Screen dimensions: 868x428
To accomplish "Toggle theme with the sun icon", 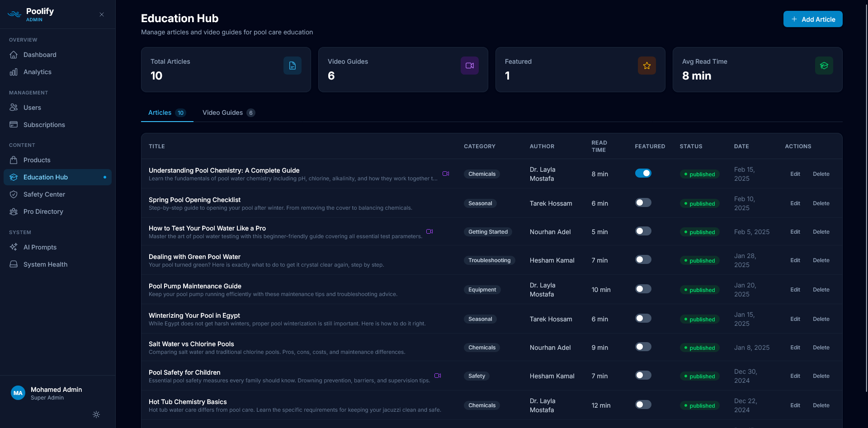I will [96, 414].
